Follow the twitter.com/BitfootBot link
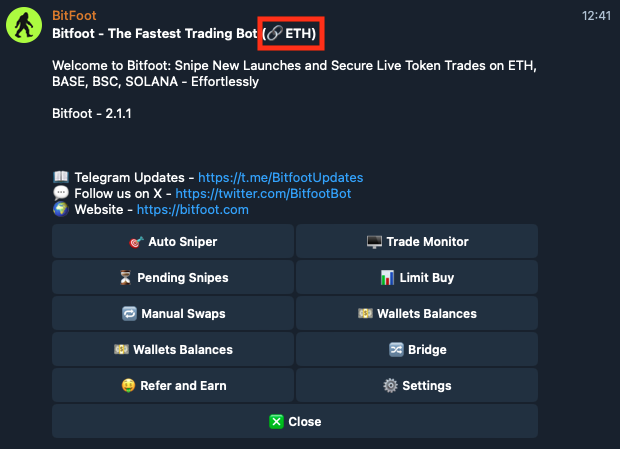620x449 pixels. pos(263,193)
